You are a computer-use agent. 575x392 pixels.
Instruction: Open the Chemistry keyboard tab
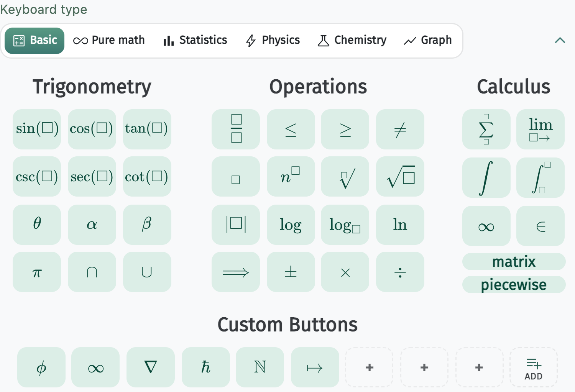point(352,41)
